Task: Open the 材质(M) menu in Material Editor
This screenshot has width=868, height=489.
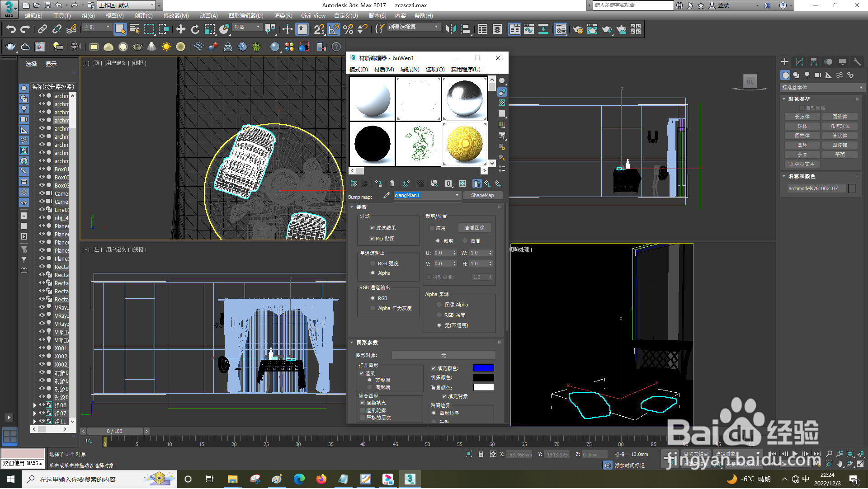Action: point(384,70)
